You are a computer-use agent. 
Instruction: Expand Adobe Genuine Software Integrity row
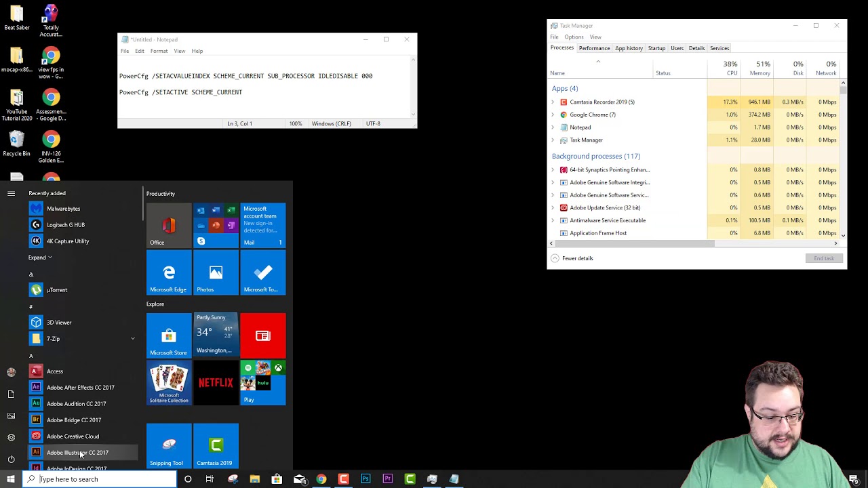point(553,182)
